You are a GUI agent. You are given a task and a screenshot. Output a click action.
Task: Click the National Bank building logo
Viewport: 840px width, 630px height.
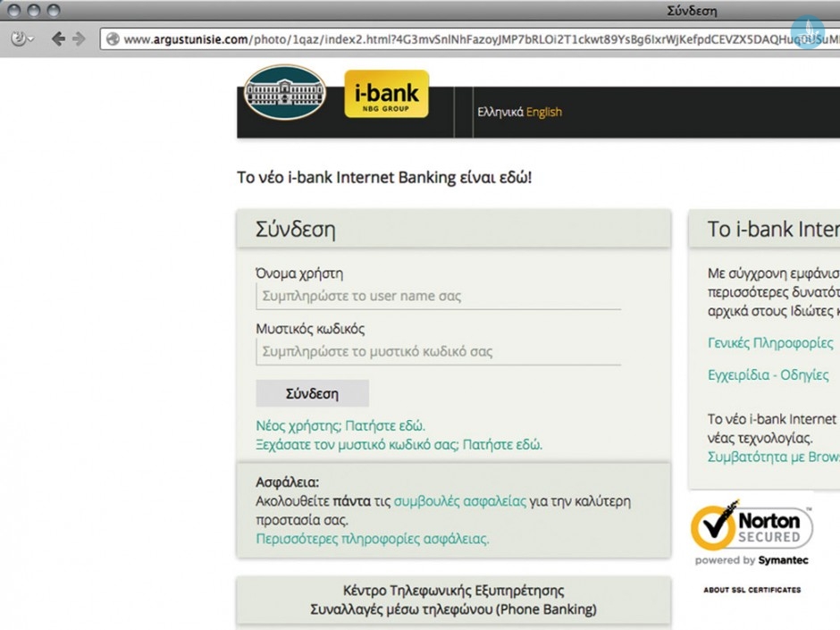pyautogui.click(x=284, y=92)
